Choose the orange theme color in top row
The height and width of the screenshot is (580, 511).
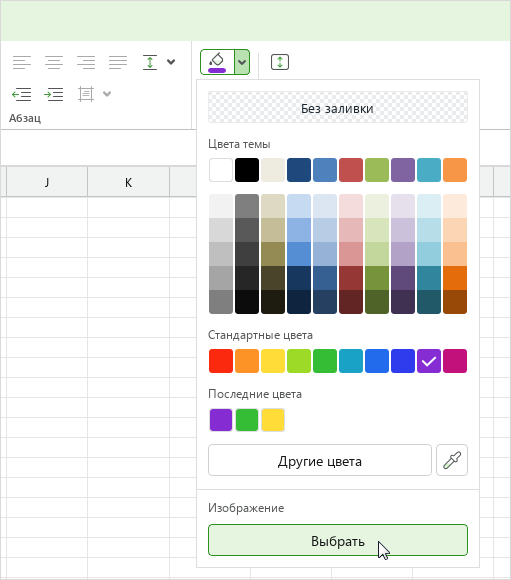(x=455, y=170)
